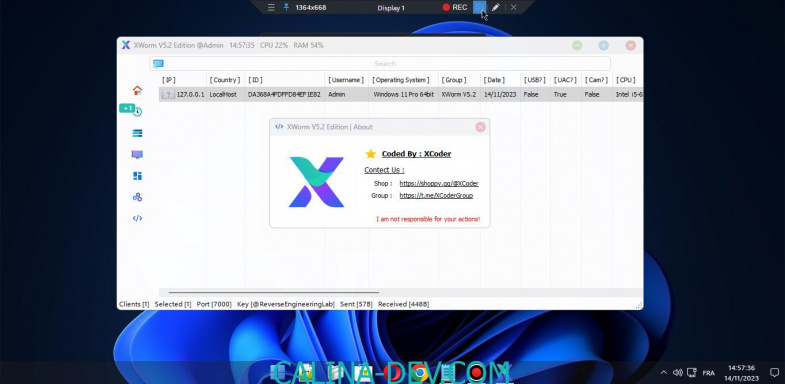Show hidden tray icons chevron
785x384 pixels.
coord(664,372)
